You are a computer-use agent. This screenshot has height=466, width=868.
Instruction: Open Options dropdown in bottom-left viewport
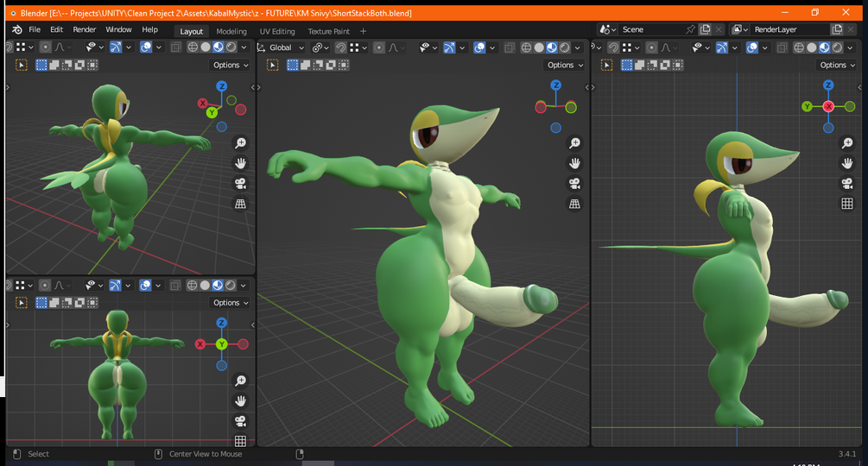tap(231, 303)
